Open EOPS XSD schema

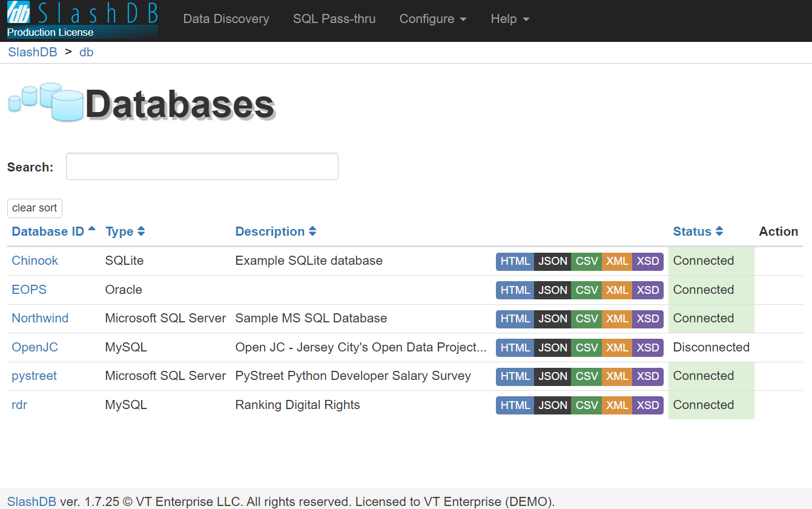(x=648, y=290)
